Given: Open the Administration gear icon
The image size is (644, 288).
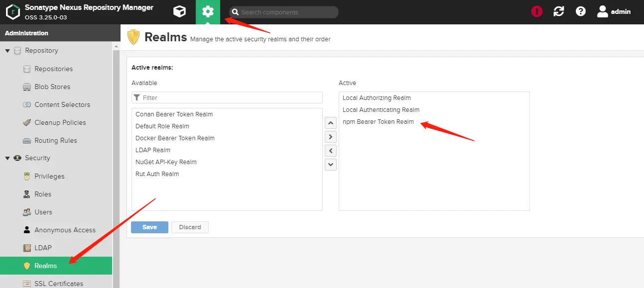Looking at the screenshot, I should tap(208, 12).
